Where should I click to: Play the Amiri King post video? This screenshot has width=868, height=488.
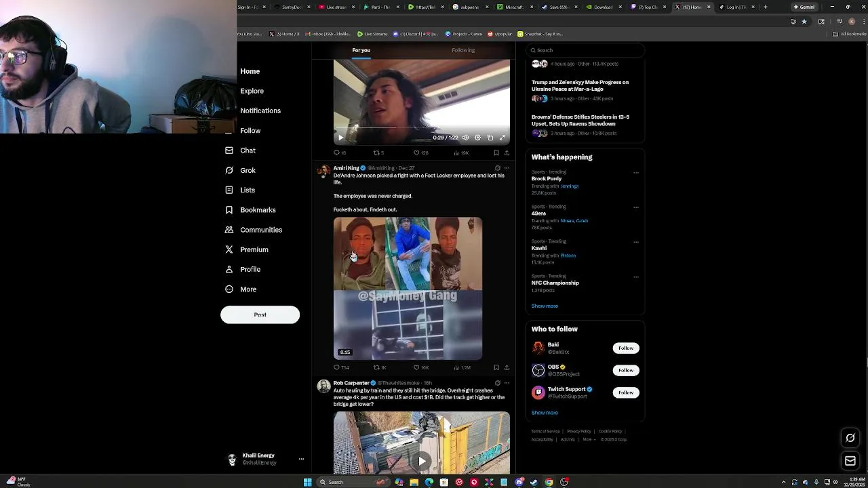click(x=408, y=289)
